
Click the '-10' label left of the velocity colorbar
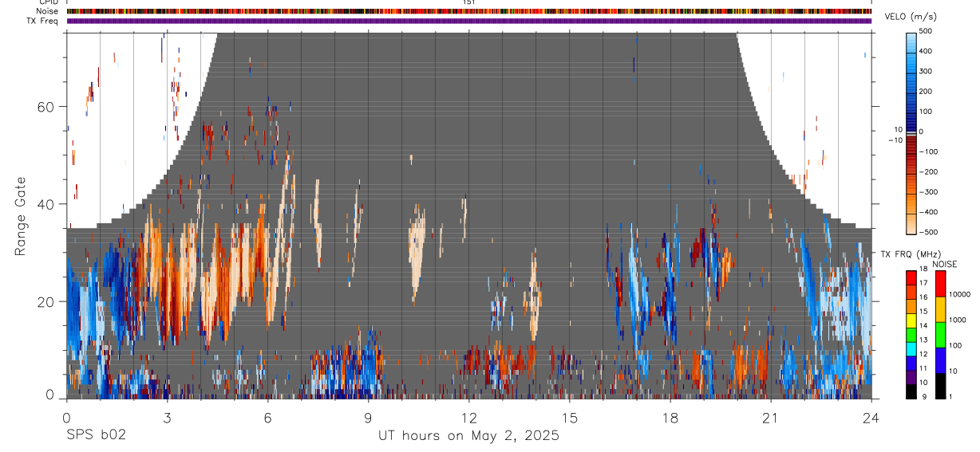pos(894,140)
